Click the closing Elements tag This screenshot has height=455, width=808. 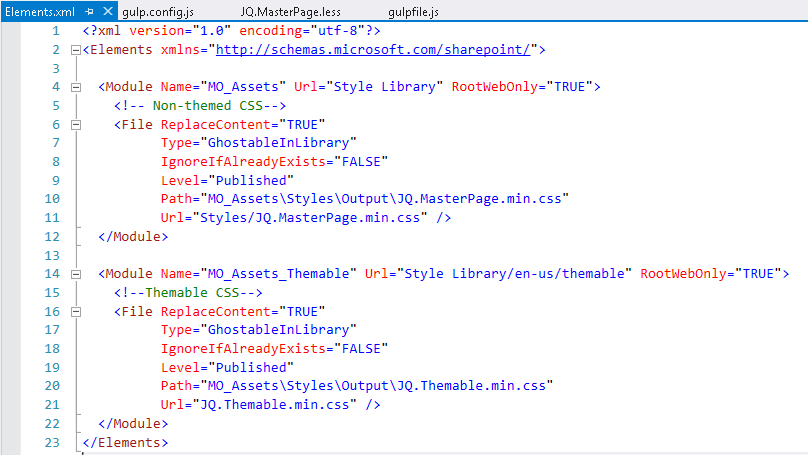pos(125,443)
